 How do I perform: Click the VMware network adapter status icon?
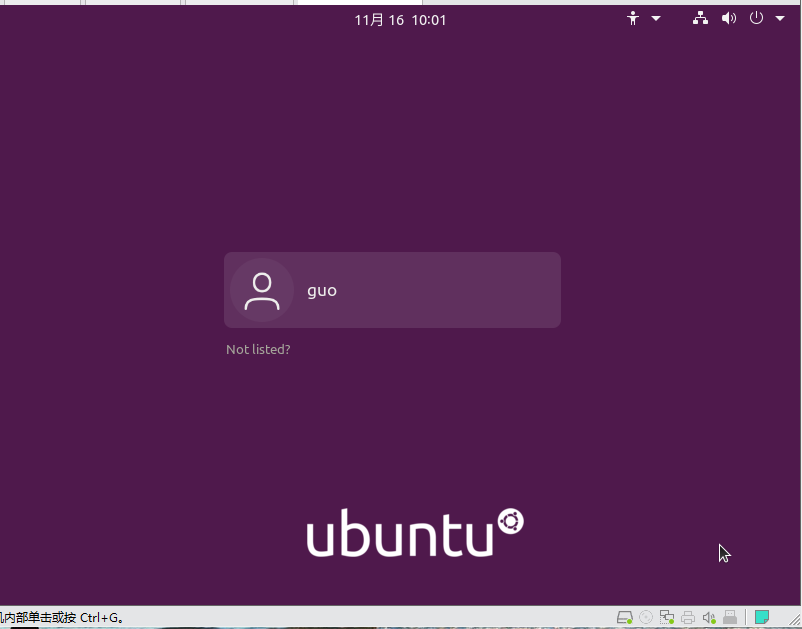[666, 617]
